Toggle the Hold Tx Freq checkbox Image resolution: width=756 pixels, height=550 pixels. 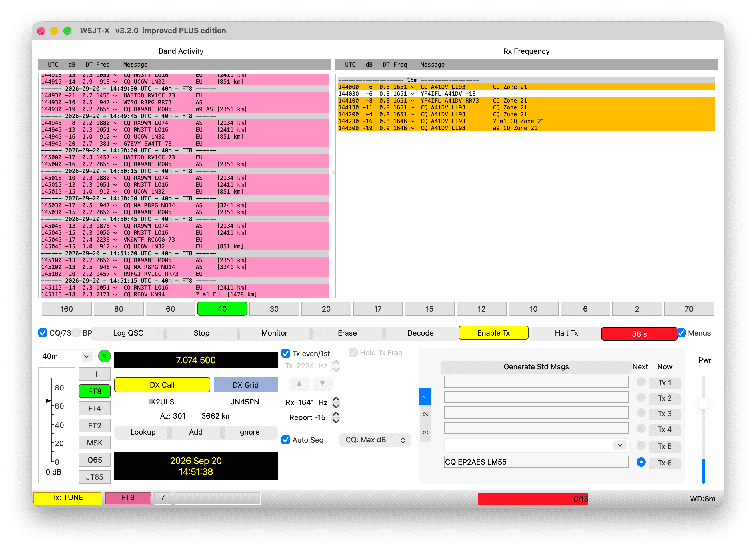point(353,353)
